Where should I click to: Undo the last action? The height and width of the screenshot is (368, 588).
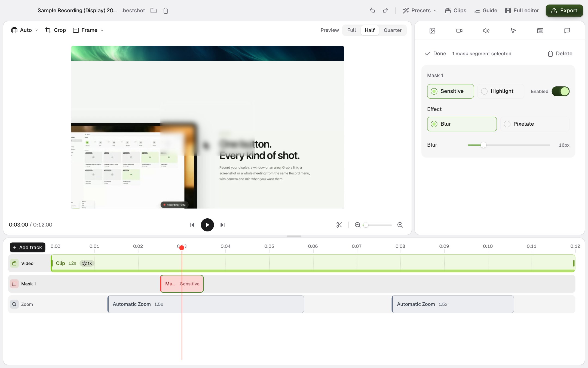372,11
